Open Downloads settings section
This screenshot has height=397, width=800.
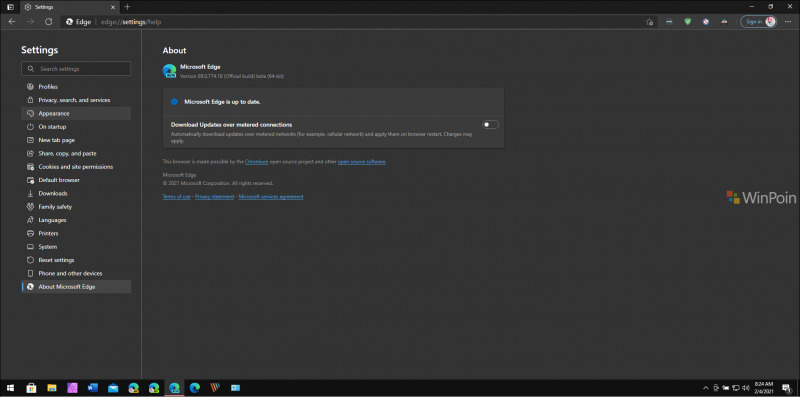coord(76,193)
